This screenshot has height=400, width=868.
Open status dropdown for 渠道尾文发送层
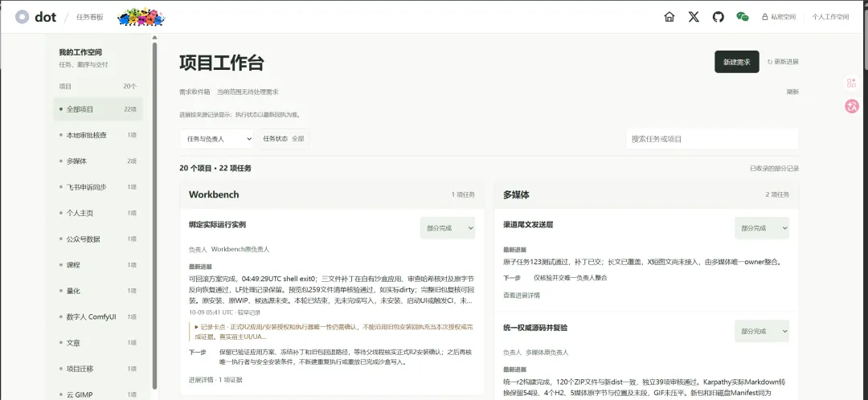coord(762,228)
